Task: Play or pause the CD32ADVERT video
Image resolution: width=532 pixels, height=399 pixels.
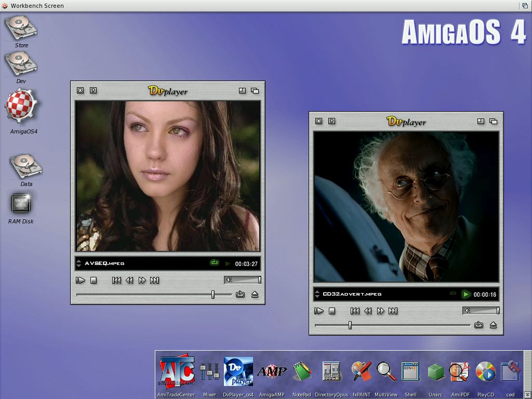Action: tap(319, 311)
